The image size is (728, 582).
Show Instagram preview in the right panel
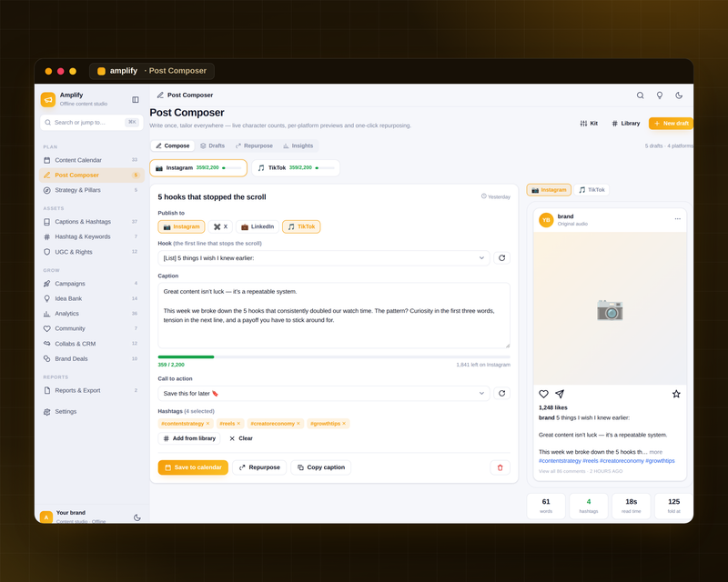549,190
